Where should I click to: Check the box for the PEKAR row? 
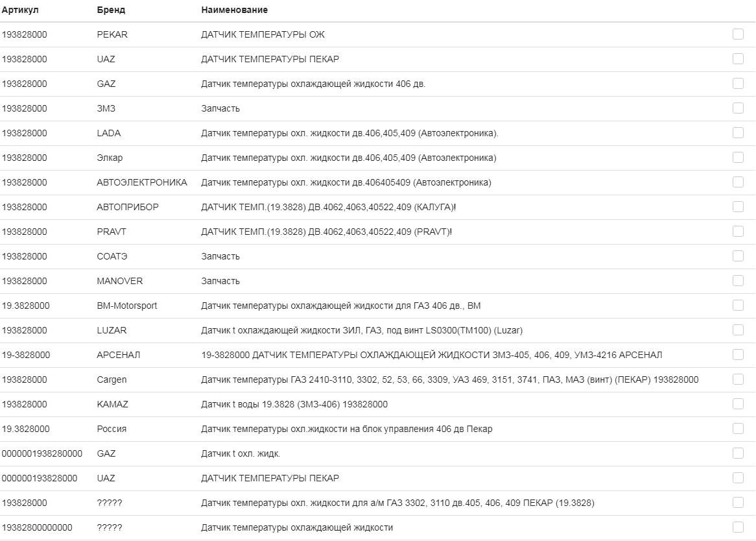[738, 34]
